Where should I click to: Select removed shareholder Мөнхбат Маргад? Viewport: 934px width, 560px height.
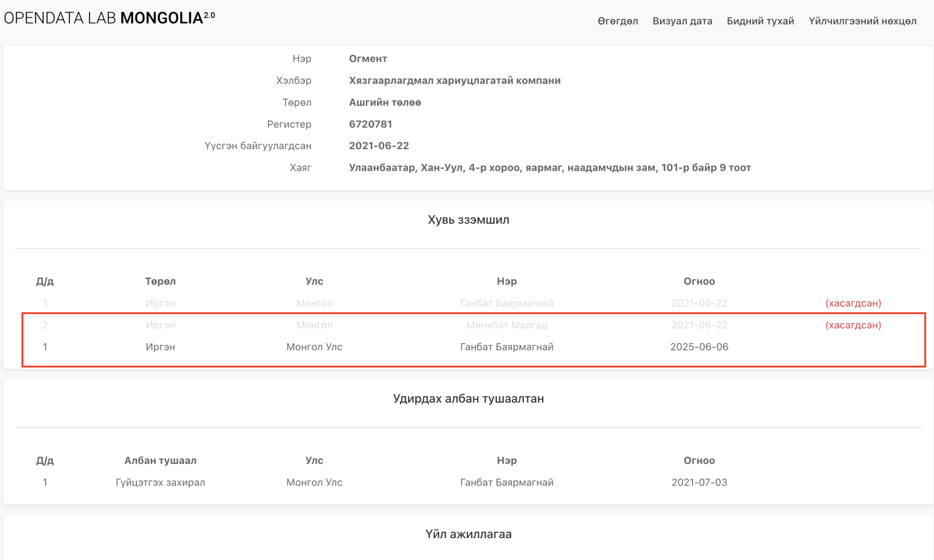pyautogui.click(x=506, y=325)
